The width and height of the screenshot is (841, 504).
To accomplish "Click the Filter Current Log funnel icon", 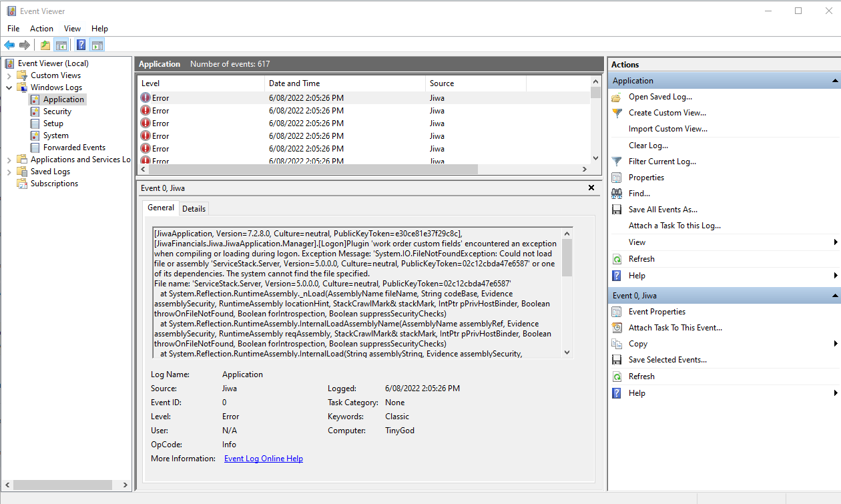I will click(617, 162).
